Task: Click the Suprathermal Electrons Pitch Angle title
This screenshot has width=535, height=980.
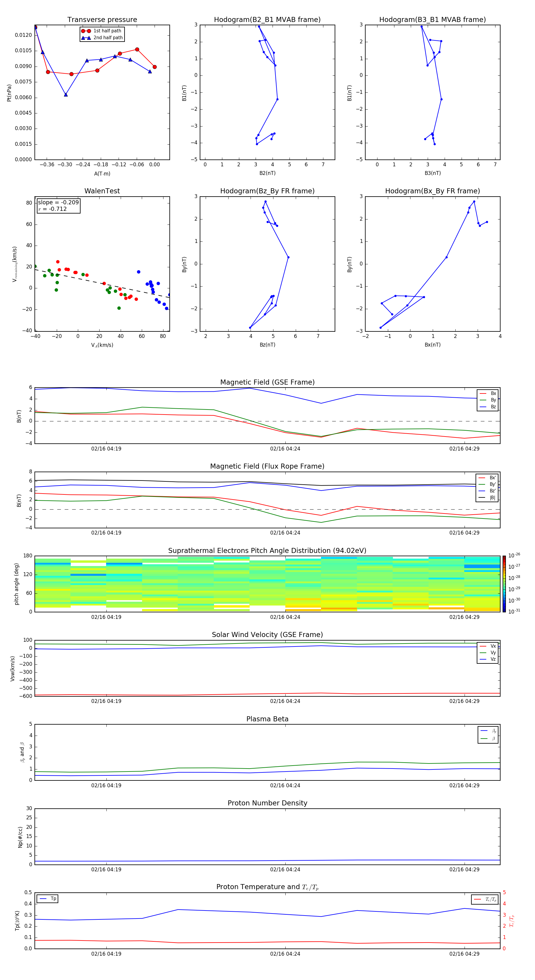Action: 267,551
